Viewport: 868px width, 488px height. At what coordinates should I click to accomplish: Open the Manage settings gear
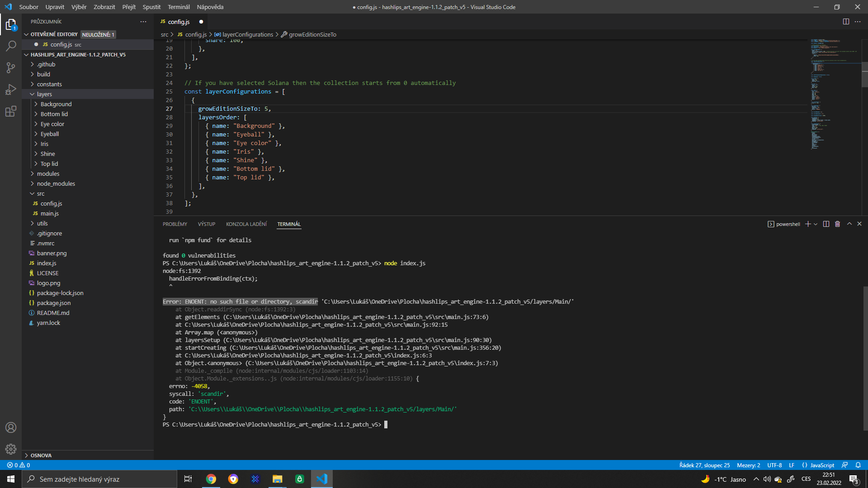coord(11,449)
